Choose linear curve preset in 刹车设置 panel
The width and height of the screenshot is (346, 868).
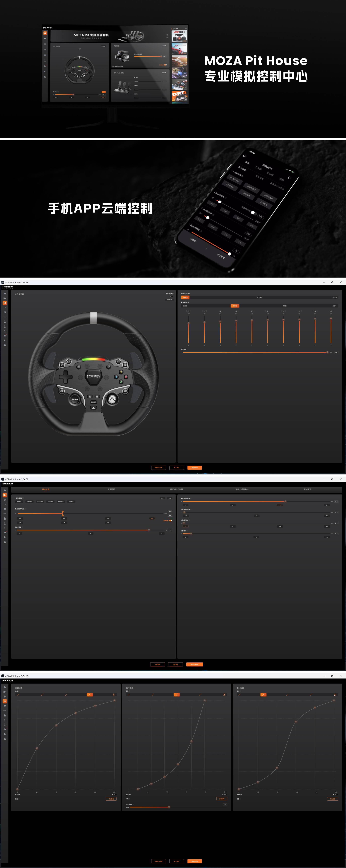coord(129,695)
